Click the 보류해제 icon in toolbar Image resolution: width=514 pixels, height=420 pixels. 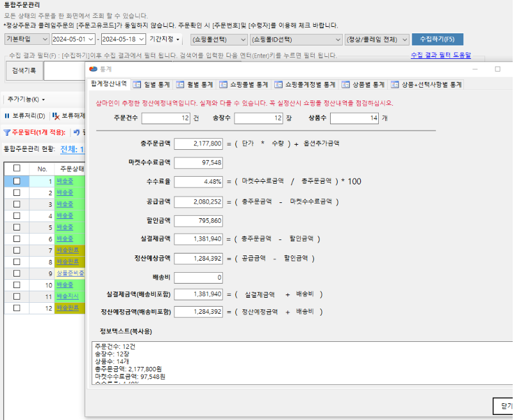(56, 117)
